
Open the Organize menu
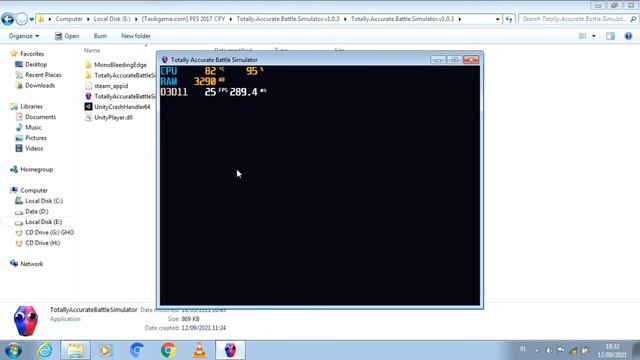(24, 36)
